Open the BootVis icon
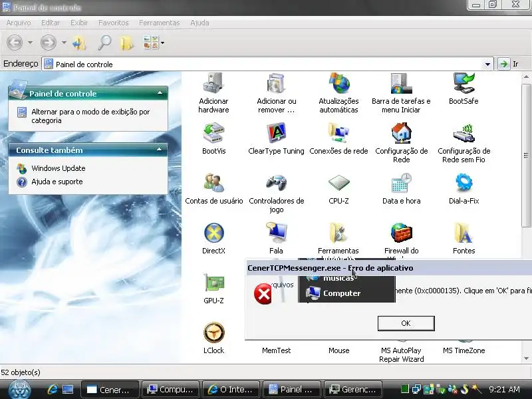This screenshot has width=532, height=399. pyautogui.click(x=213, y=133)
